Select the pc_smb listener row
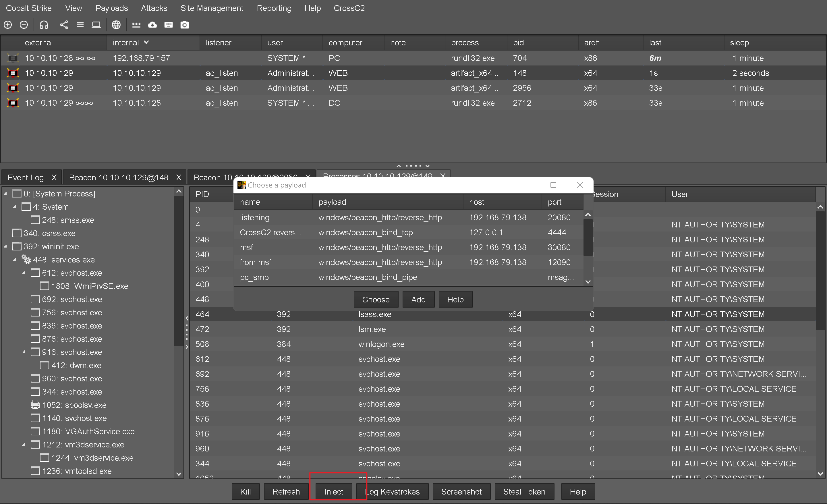This screenshot has width=827, height=504. click(x=369, y=277)
